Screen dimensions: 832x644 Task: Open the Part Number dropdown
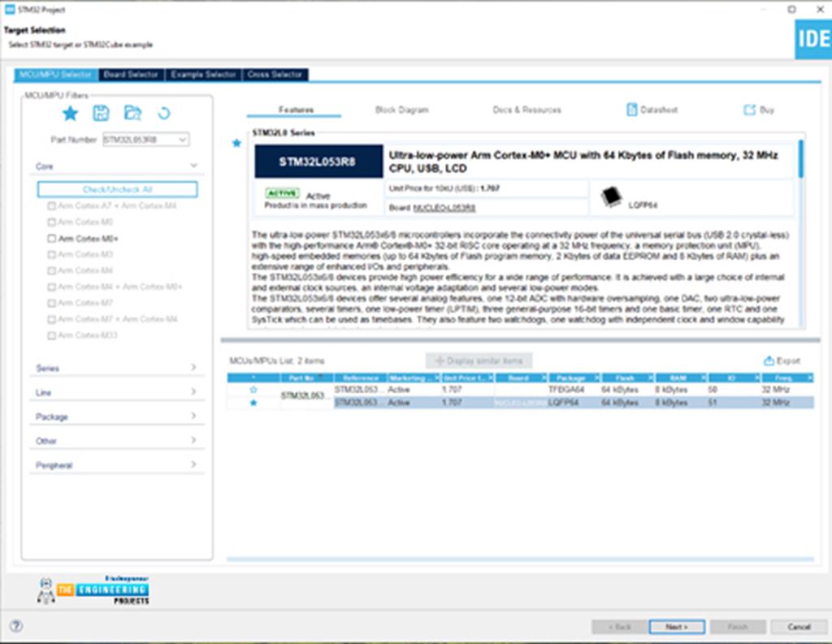[x=182, y=140]
